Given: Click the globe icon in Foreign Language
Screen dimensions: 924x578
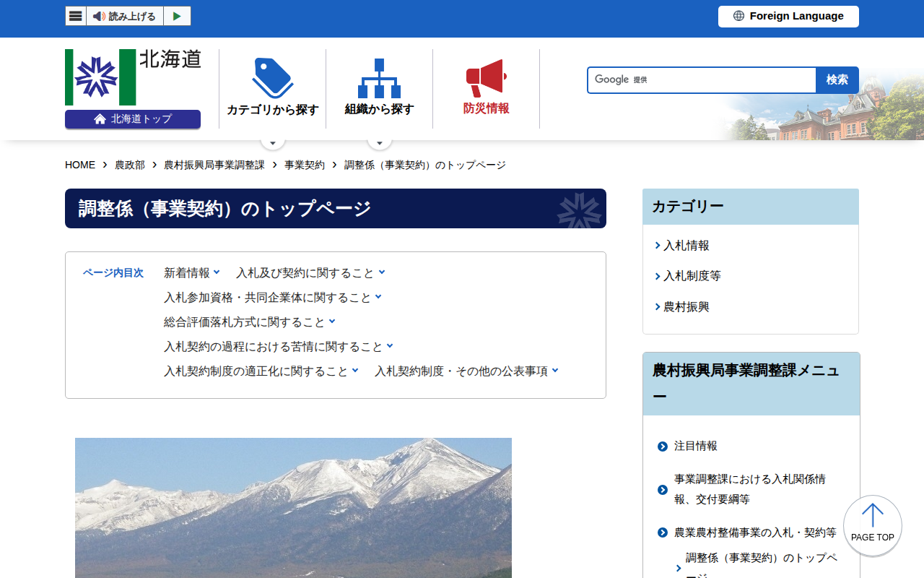Looking at the screenshot, I should (x=738, y=16).
